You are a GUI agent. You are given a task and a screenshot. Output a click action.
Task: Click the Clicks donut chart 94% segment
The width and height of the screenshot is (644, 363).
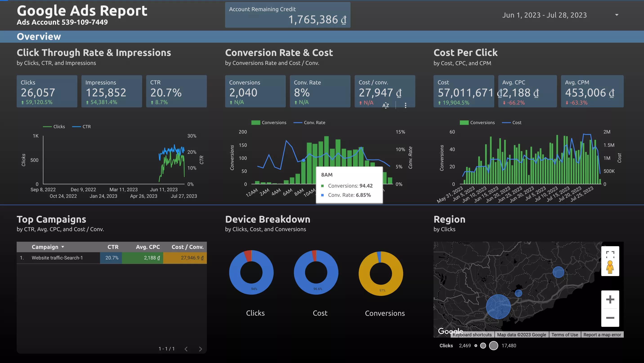(x=254, y=289)
